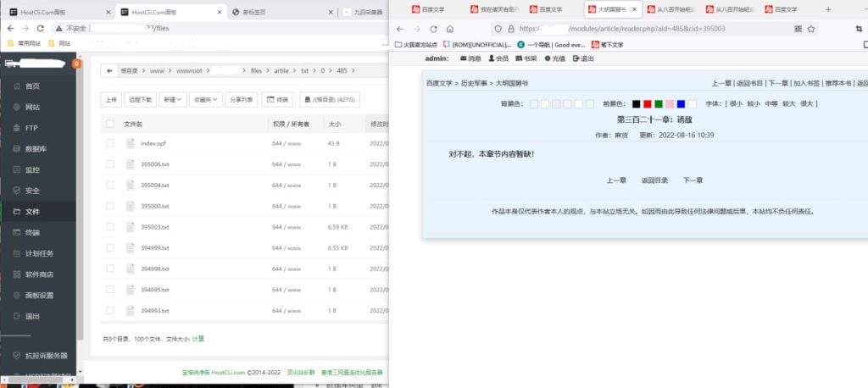
Task: Open /(根目录) (427G) disk selector
Action: pos(331,100)
